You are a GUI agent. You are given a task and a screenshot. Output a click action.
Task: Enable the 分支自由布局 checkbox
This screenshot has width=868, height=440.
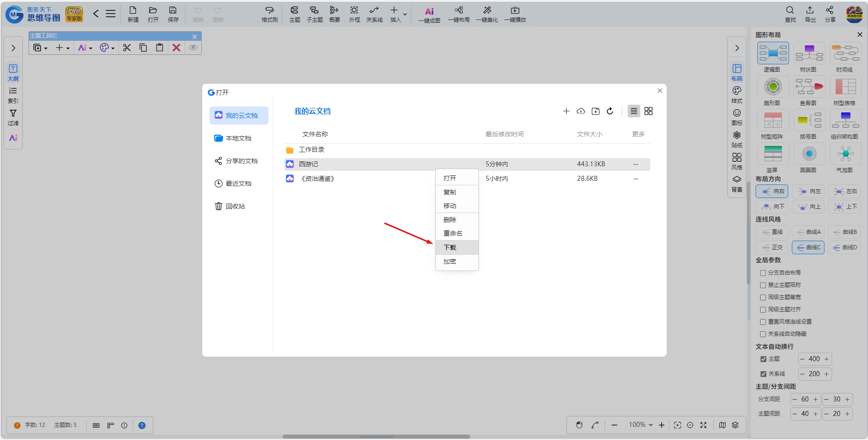coord(763,273)
